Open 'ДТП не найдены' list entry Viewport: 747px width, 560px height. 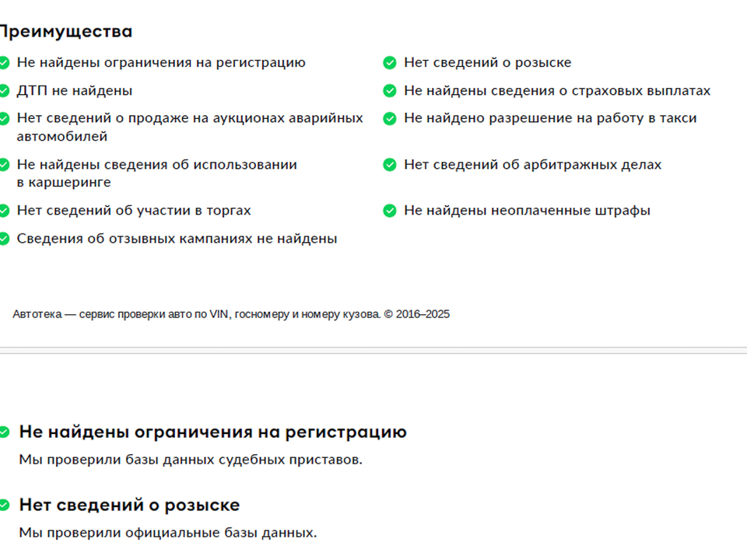click(75, 90)
